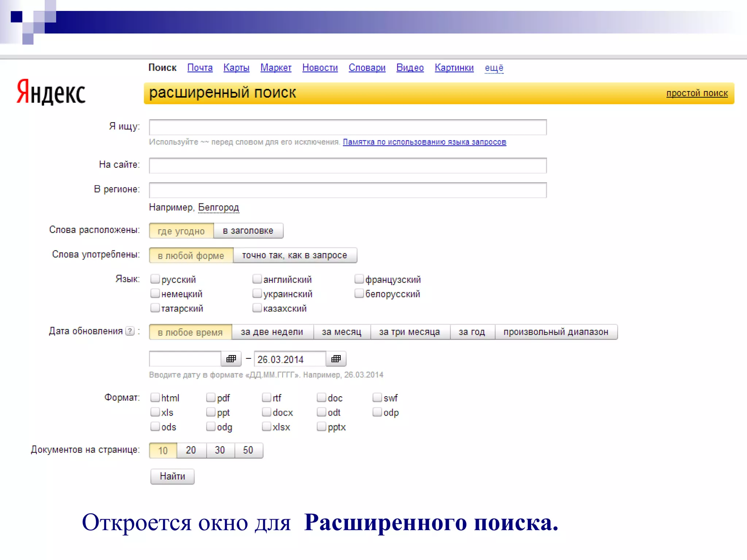Tick the немецкий language checkbox
This screenshot has width=747, height=560.
coord(155,293)
